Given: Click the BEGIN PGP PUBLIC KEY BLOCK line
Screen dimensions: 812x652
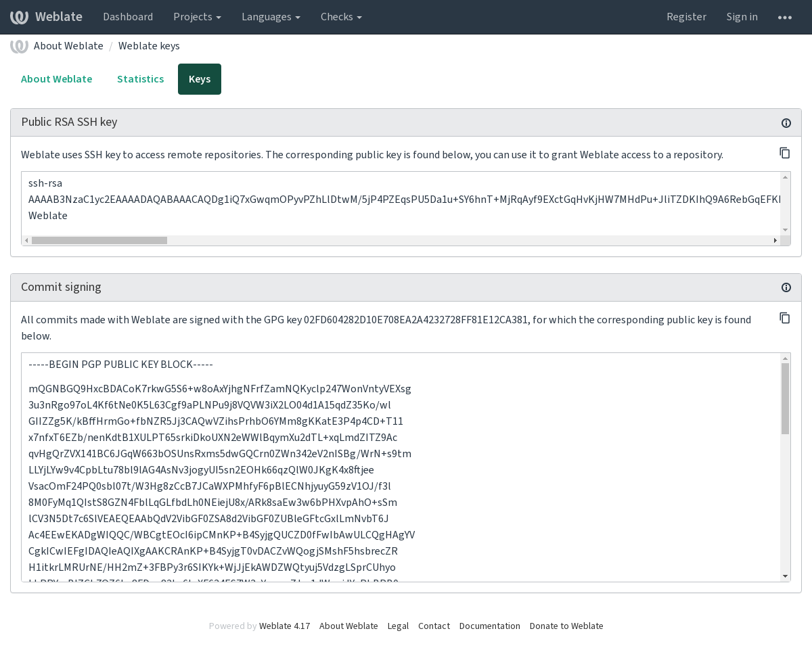Looking at the screenshot, I should pyautogui.click(x=120, y=365).
